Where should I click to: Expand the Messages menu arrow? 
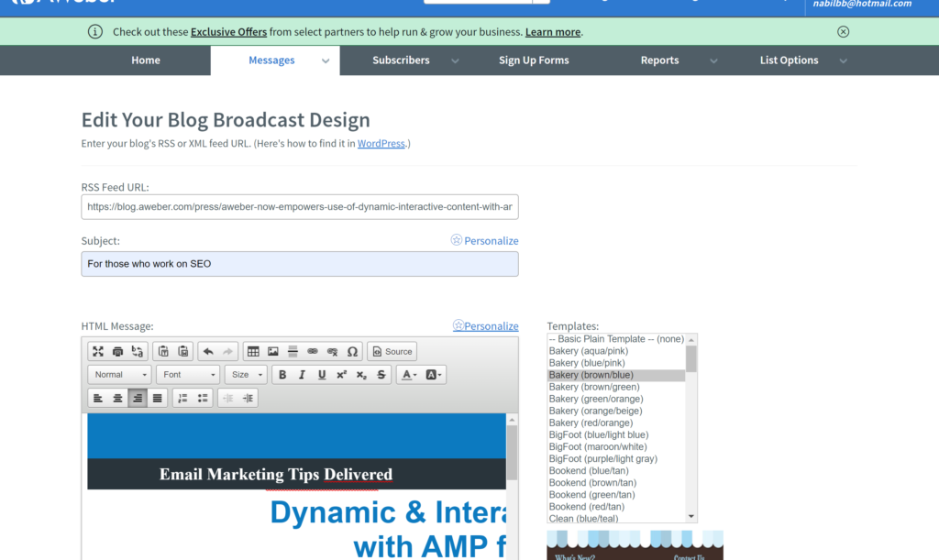coord(326,61)
